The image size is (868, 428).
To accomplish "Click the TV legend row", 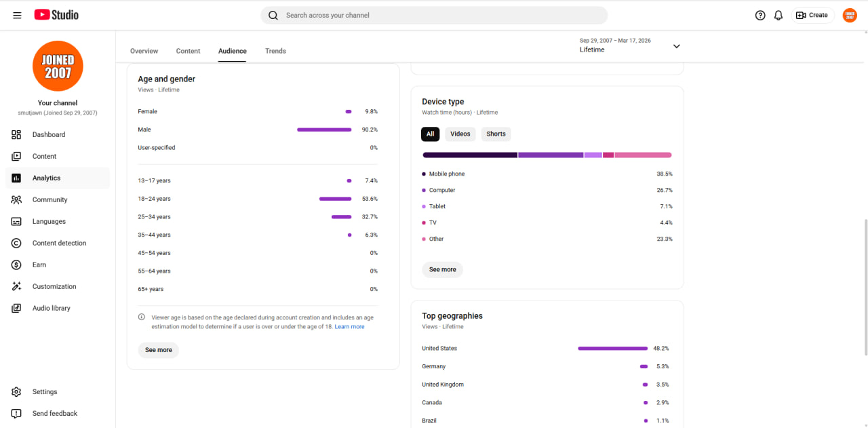I will [547, 222].
